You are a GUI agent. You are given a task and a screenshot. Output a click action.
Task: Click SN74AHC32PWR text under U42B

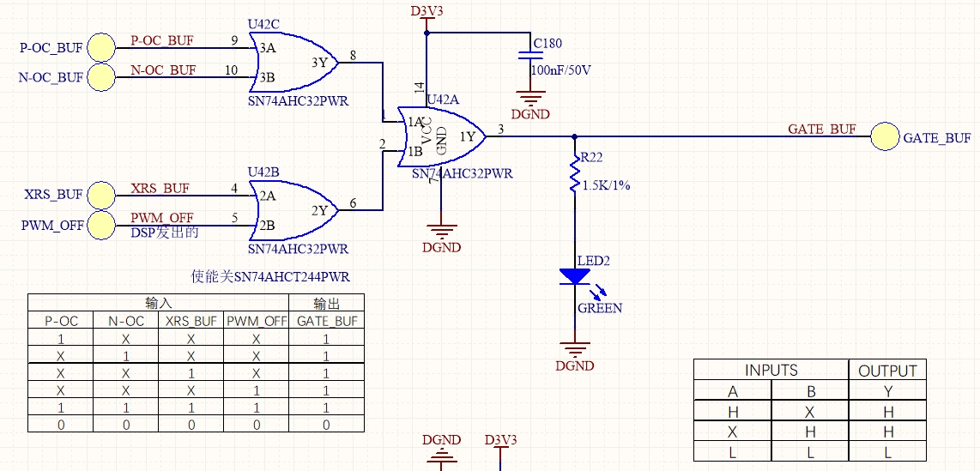coord(298,250)
